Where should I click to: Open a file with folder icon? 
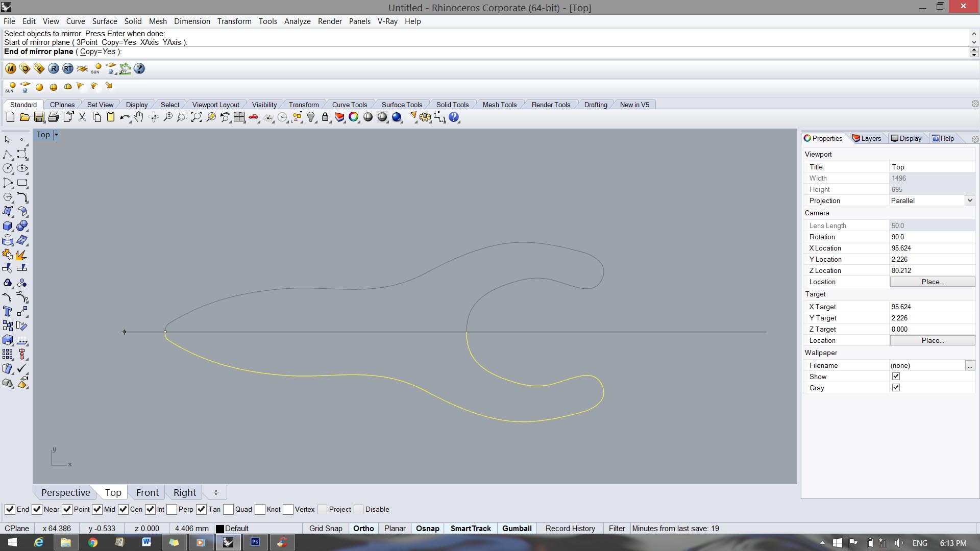coord(24,117)
